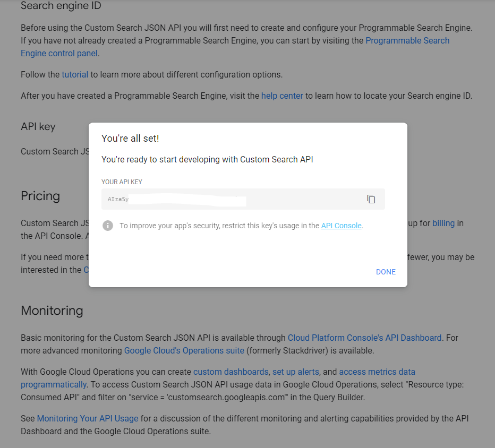Click the custom dashboards link

point(231,372)
